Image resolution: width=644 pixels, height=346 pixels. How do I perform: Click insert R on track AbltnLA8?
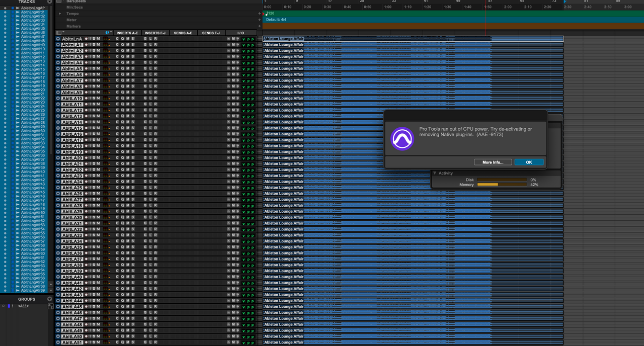[155, 86]
